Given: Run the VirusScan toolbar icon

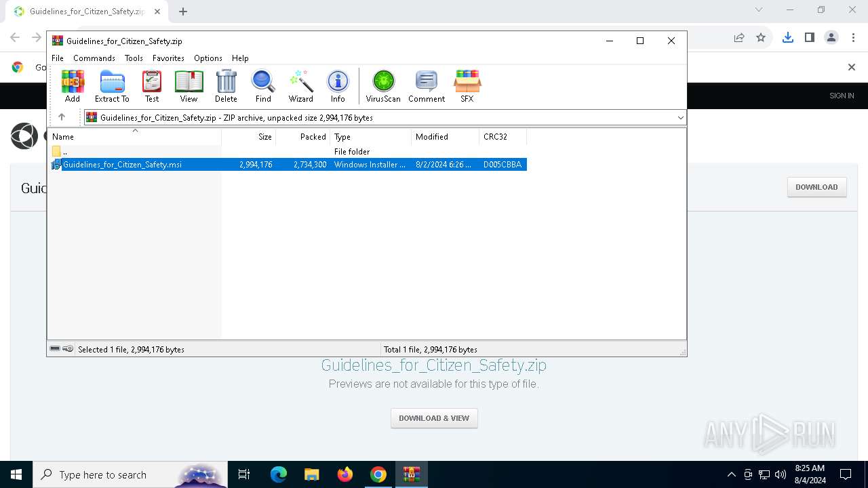Looking at the screenshot, I should [383, 86].
